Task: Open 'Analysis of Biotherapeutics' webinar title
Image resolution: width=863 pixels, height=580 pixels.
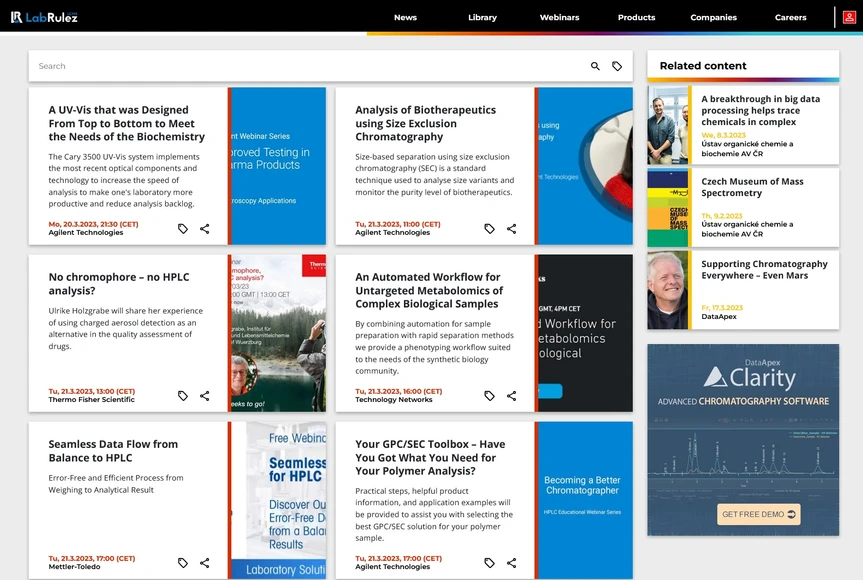Action: 425,123
